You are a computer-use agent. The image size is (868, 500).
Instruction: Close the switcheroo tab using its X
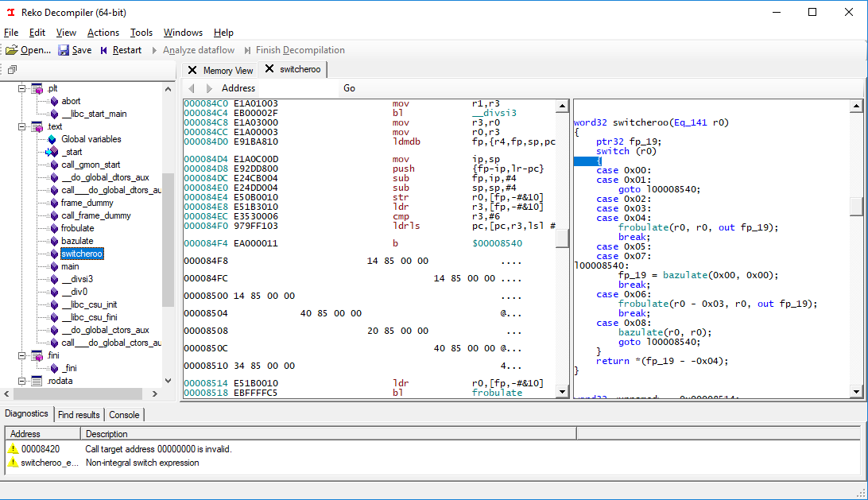269,69
